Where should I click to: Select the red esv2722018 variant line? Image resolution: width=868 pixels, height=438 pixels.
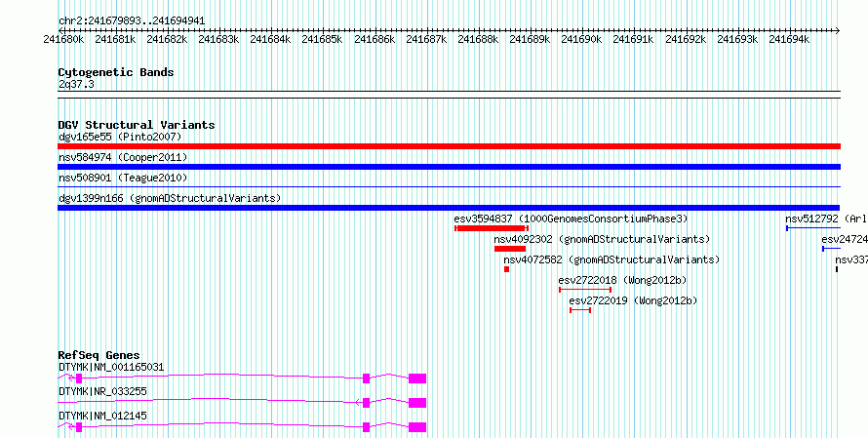pos(585,290)
